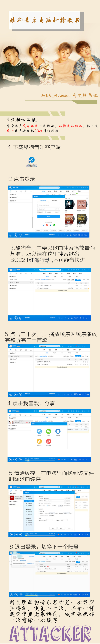The image size is (100, 644).
Task: Click 注册账号 link in login dialog
Action: (57, 212)
